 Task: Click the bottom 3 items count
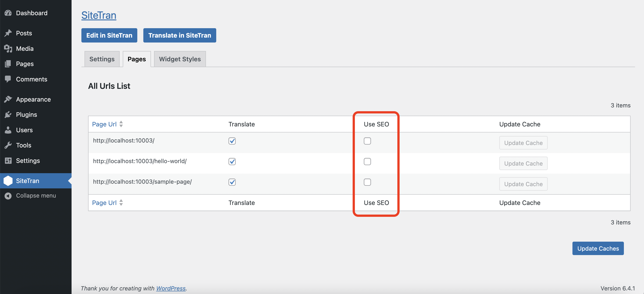coord(621,222)
